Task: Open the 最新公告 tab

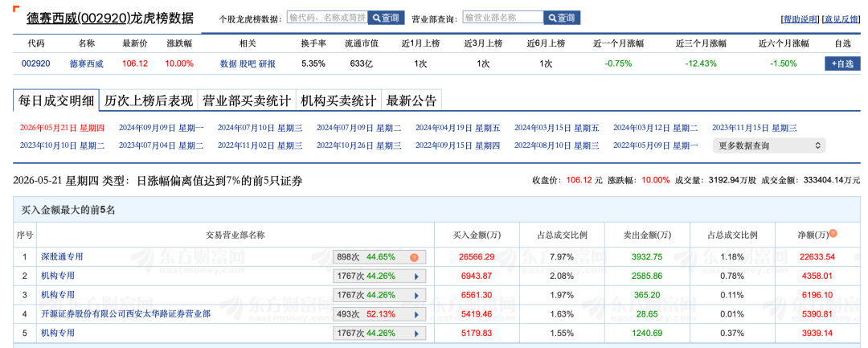Action: click(411, 100)
